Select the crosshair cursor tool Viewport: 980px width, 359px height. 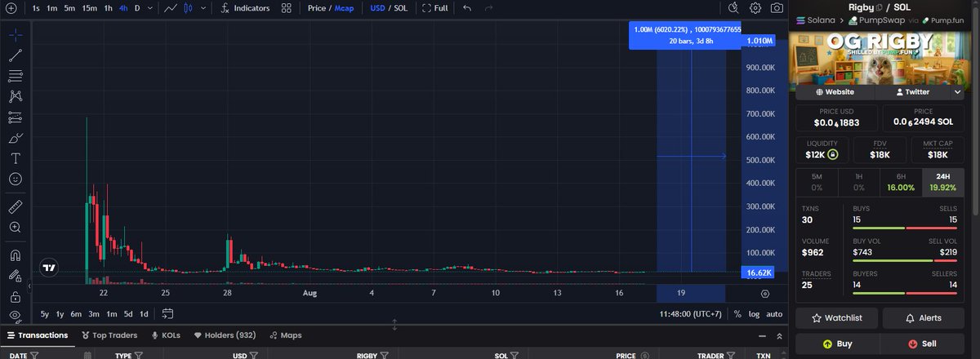16,36
